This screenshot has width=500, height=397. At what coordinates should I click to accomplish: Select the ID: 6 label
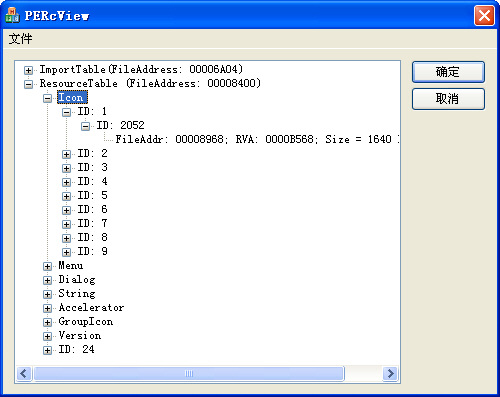coord(92,209)
